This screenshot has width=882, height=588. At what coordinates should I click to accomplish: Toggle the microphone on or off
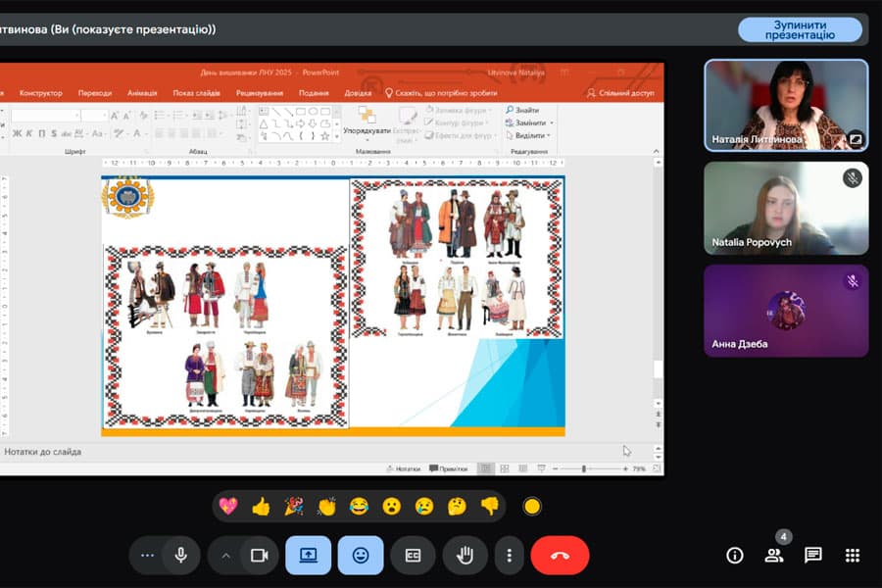tap(180, 556)
